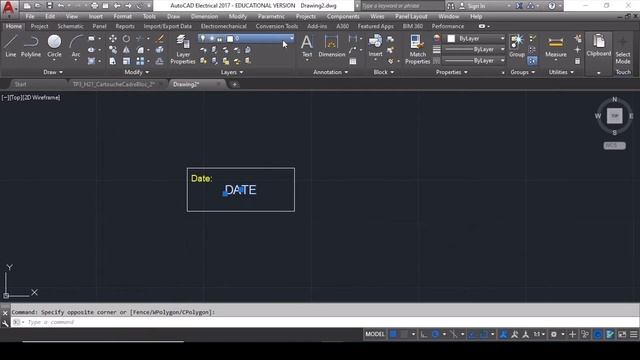Click the Customization menu icon in status bar
640x360 pixels.
[x=634, y=334]
